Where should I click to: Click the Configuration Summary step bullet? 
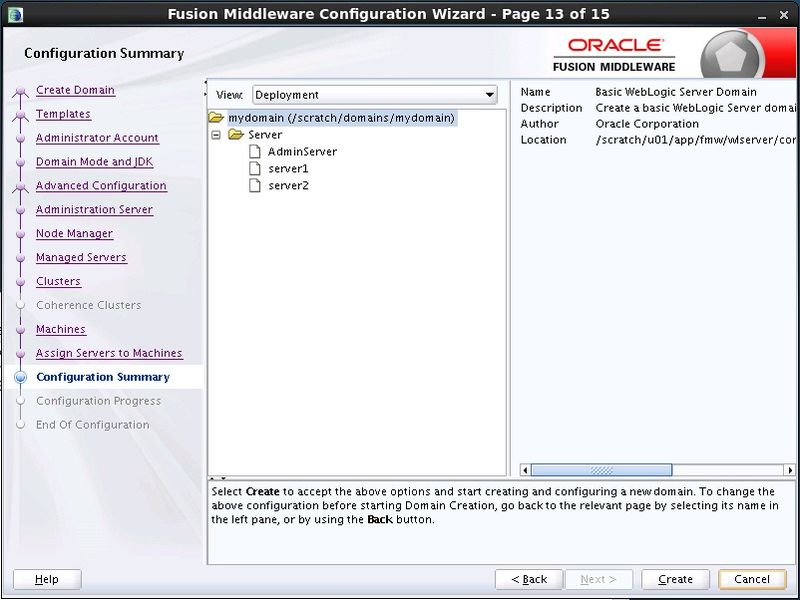[20, 377]
